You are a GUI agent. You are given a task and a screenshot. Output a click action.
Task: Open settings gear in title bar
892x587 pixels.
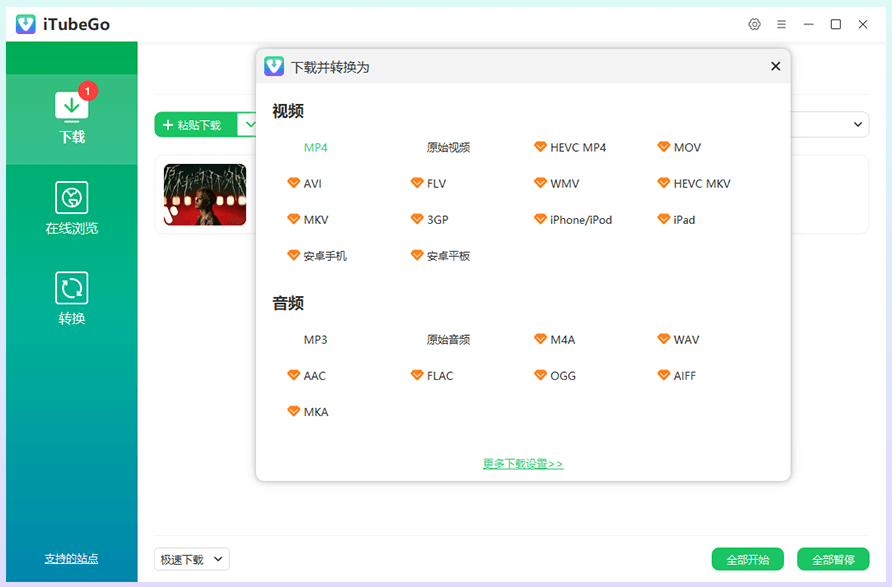(x=754, y=24)
